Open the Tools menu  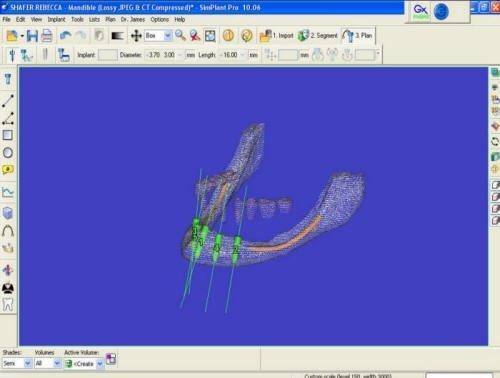(77, 19)
